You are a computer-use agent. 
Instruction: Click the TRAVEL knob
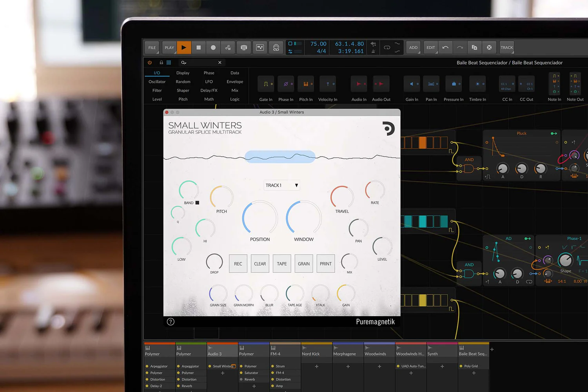(x=342, y=197)
